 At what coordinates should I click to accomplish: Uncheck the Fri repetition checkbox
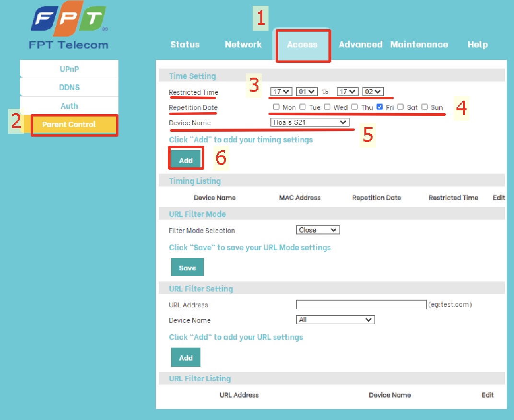tap(380, 107)
